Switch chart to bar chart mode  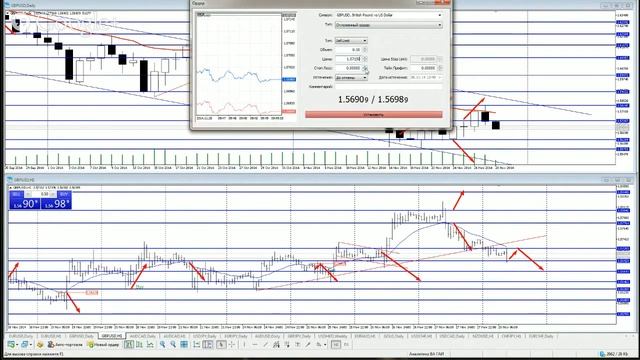coord(129,345)
